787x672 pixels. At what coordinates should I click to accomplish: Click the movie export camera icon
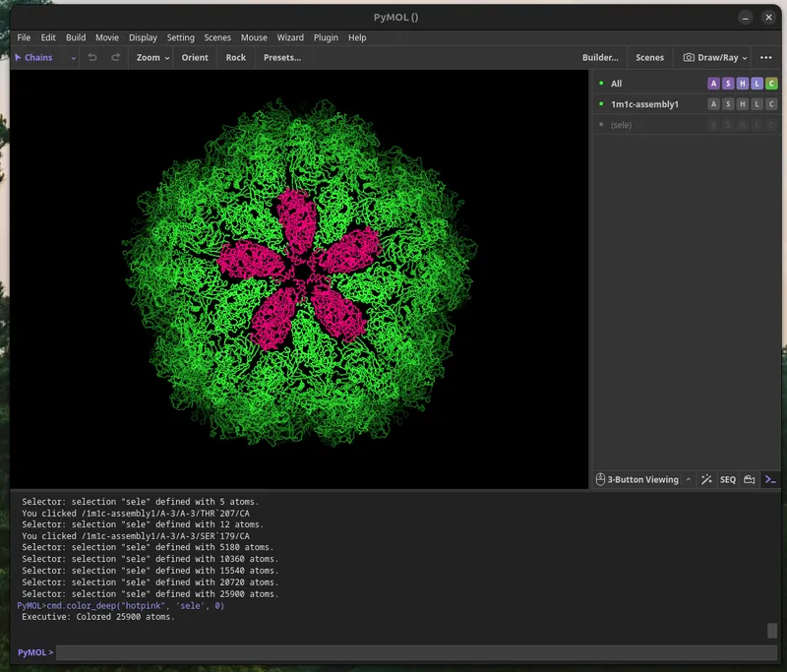pos(748,479)
